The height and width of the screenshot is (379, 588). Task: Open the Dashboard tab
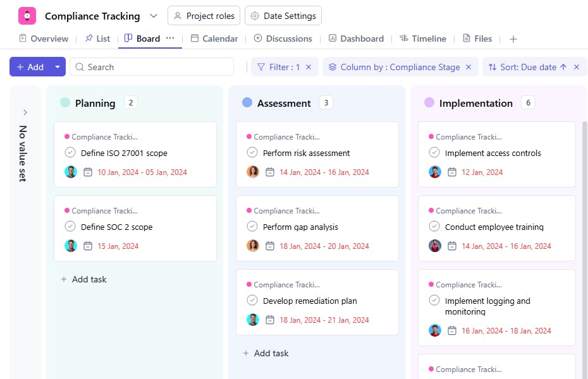pos(356,39)
